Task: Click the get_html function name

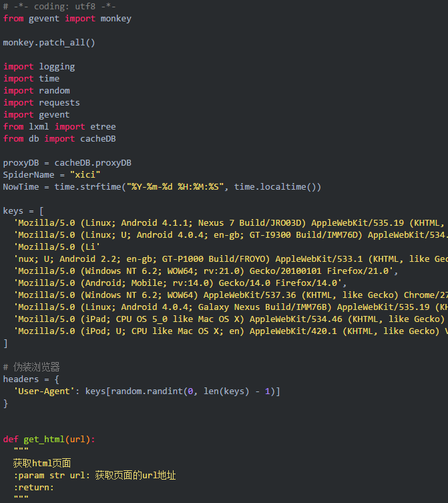Action: (43, 440)
